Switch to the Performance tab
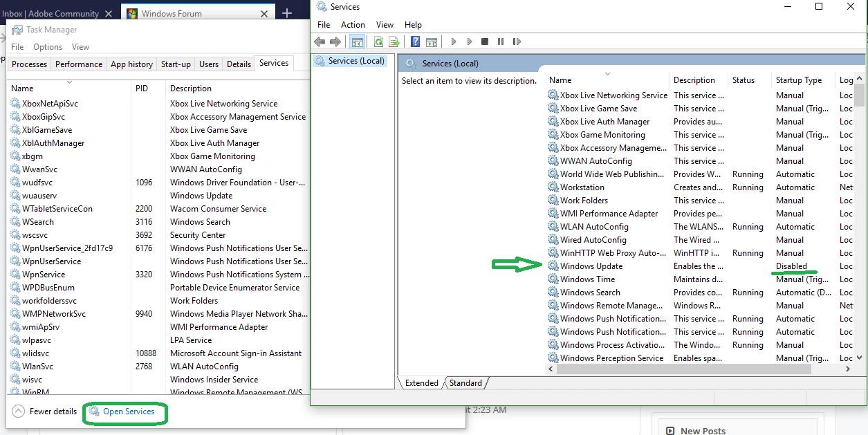 (x=79, y=64)
